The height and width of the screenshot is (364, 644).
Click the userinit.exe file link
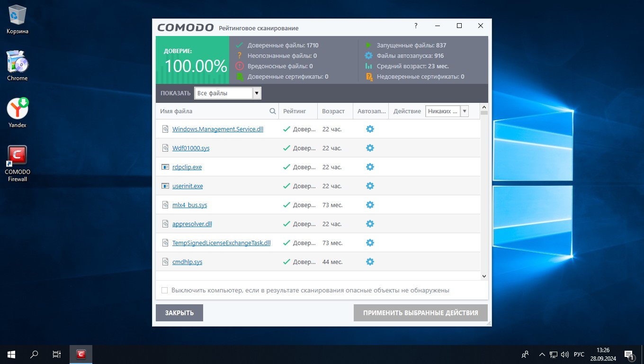point(188,186)
